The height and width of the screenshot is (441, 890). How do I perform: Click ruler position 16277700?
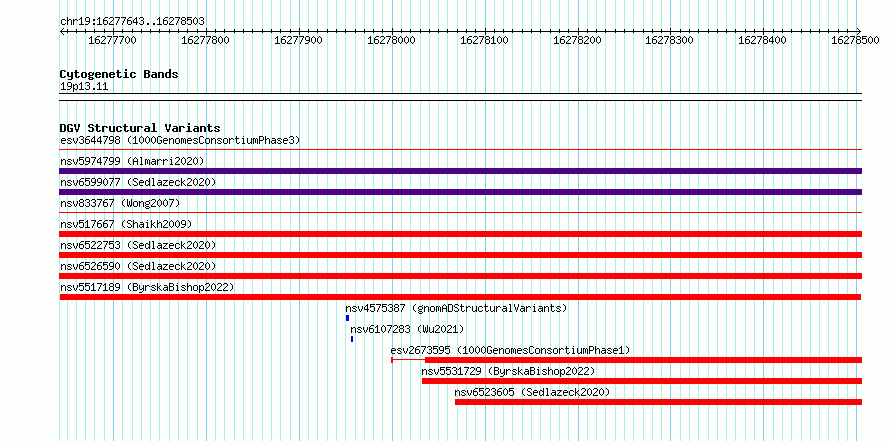[112, 40]
